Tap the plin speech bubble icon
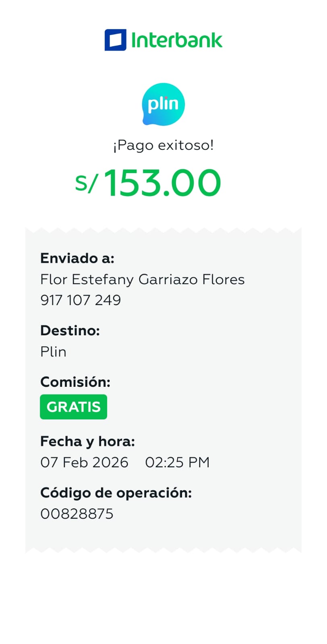 pyautogui.click(x=163, y=104)
